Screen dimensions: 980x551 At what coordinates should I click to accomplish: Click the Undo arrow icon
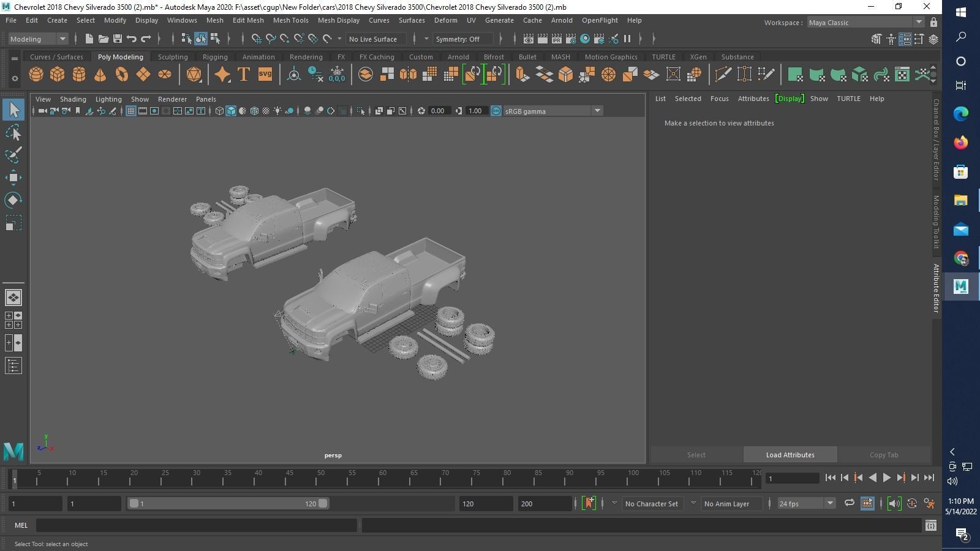point(132,39)
